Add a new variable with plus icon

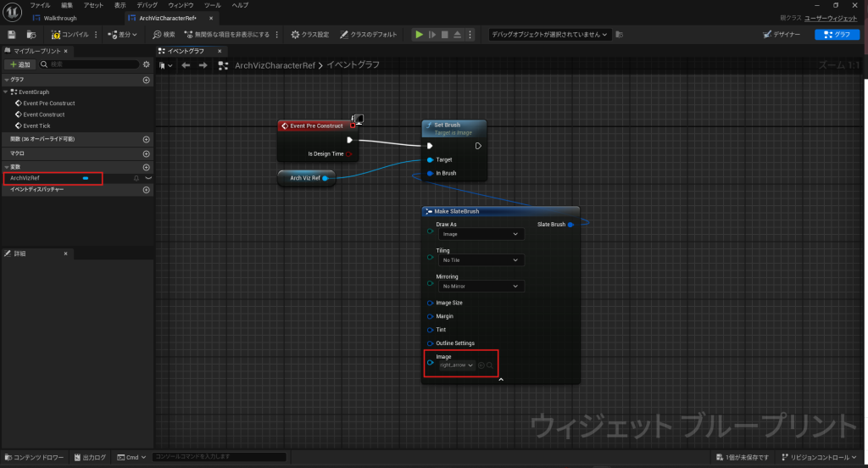[147, 167]
